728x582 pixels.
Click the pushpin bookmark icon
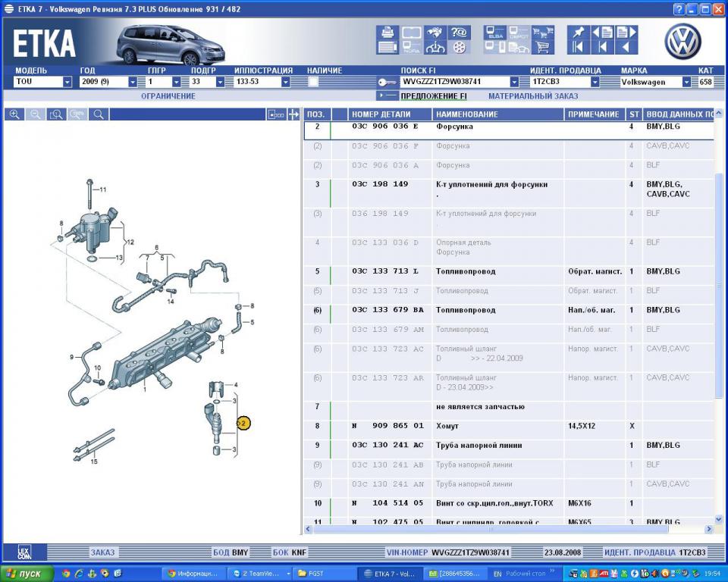pos(579,33)
